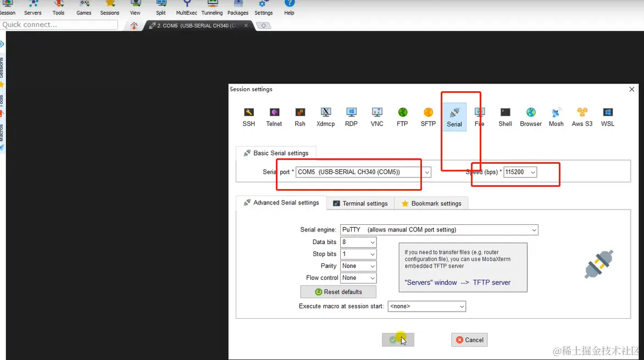Image resolution: width=644 pixels, height=360 pixels.
Task: Toggle MultiExec mode
Action: click(x=186, y=8)
